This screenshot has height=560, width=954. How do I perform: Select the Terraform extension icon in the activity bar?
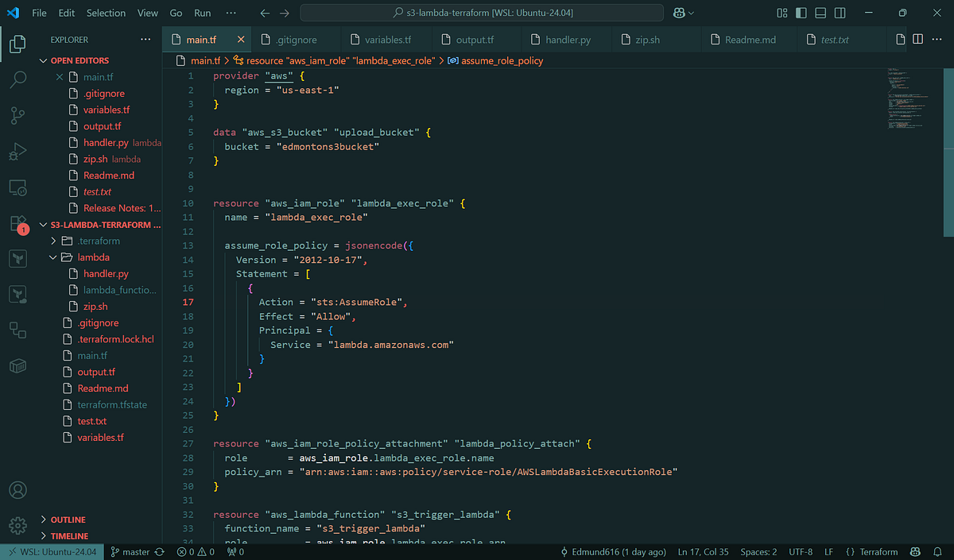17,257
